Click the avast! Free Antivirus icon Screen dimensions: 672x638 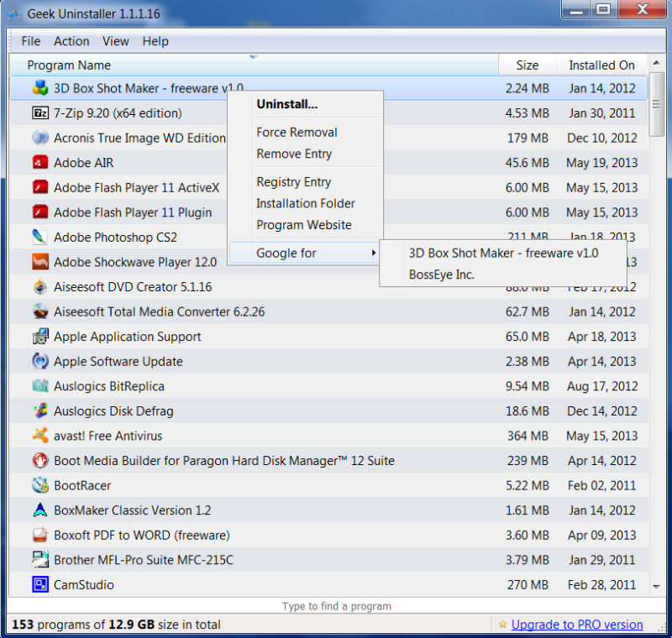[x=40, y=436]
